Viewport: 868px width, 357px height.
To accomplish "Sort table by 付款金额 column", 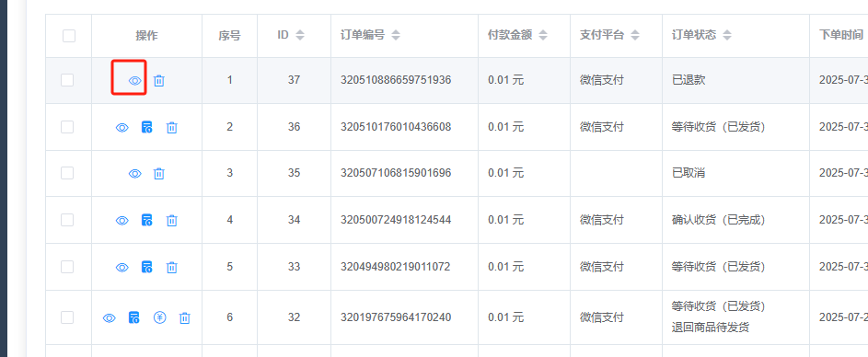I will point(543,35).
